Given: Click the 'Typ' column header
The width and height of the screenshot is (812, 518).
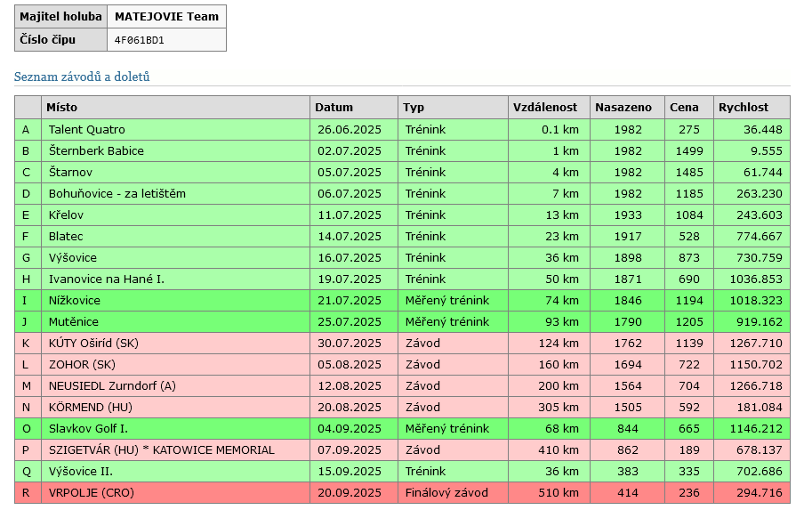Looking at the screenshot, I should click(414, 108).
